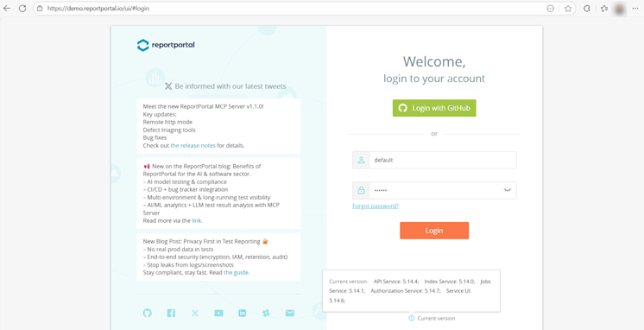This screenshot has width=644, height=330.
Task: Click Login with GitHub button
Action: click(x=434, y=108)
